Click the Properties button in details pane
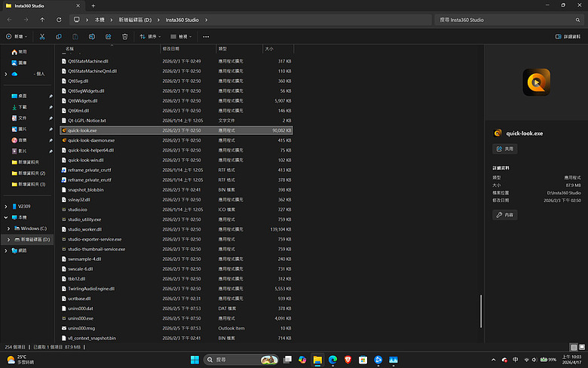This screenshot has width=588, height=368. point(505,215)
